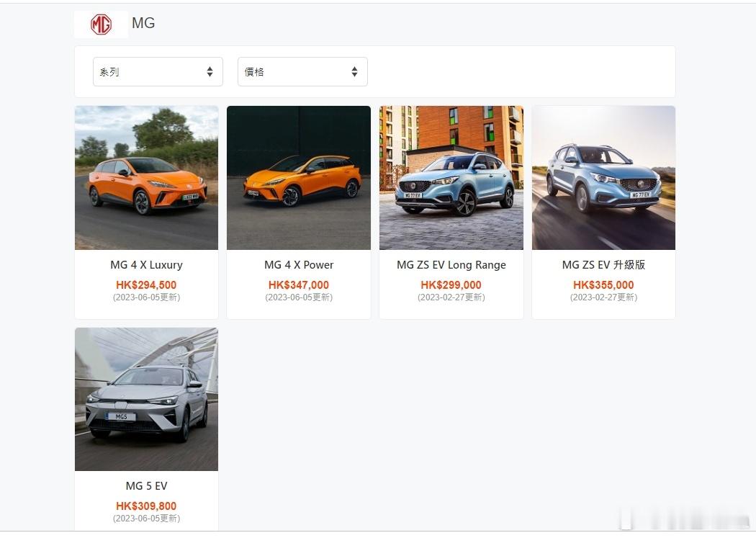Click the update date under MG ZS EV 升級版
The height and width of the screenshot is (538, 756).
[603, 297]
